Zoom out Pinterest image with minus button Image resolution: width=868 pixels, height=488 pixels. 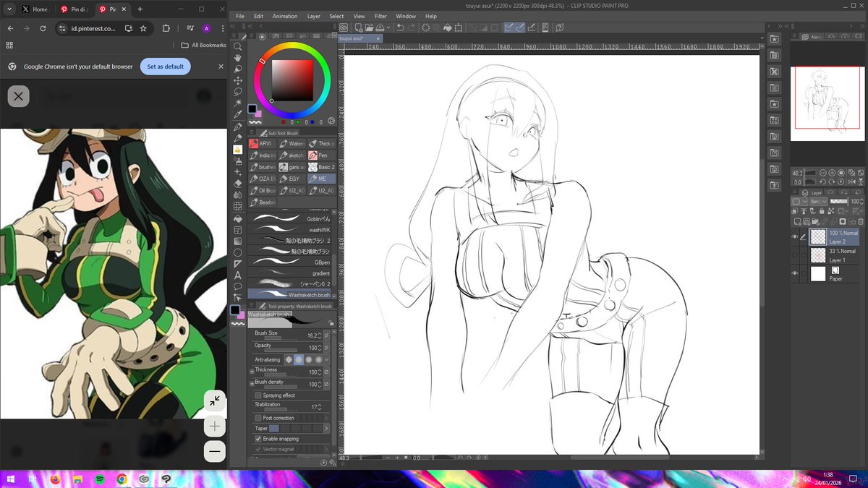[215, 452]
